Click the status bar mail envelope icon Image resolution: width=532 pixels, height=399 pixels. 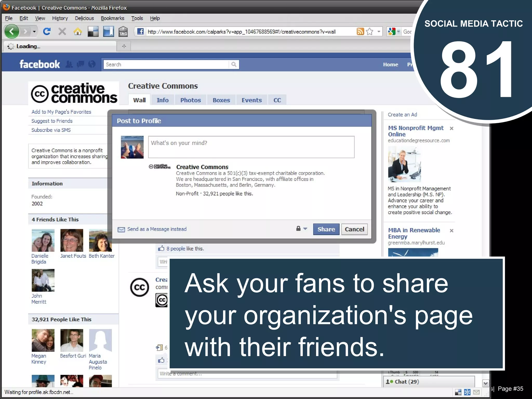(476, 392)
